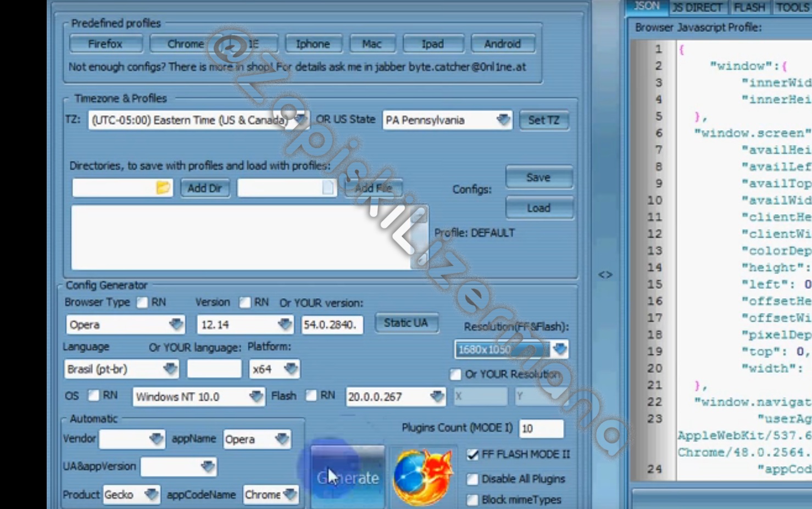Click the "window.navigat" code line

(753, 402)
